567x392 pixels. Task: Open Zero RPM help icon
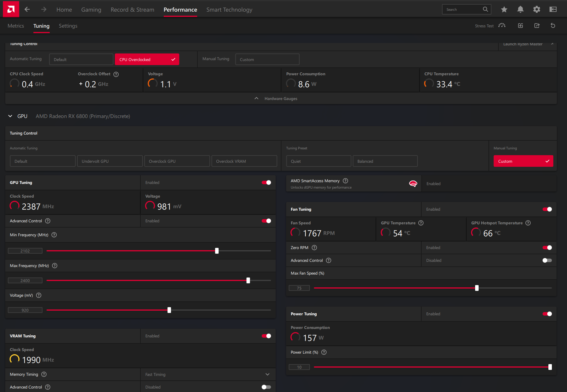click(314, 248)
